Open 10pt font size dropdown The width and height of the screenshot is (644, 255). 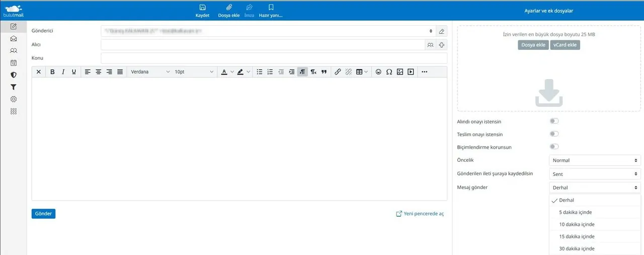(194, 72)
